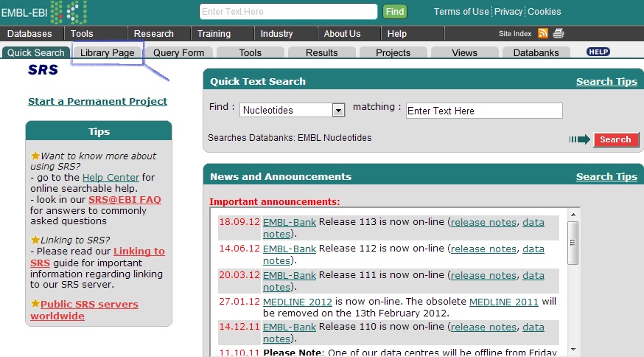
Task: Open release notes for Release 112
Action: point(483,249)
